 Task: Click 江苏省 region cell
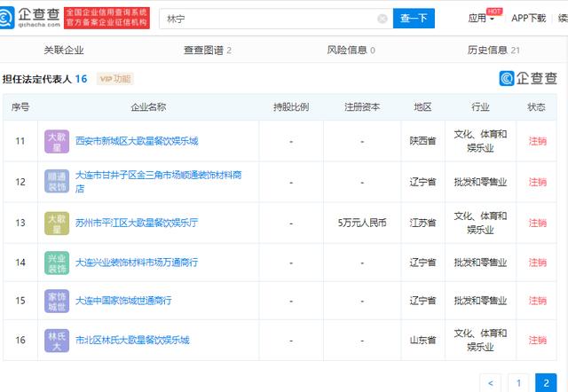pyautogui.click(x=422, y=223)
